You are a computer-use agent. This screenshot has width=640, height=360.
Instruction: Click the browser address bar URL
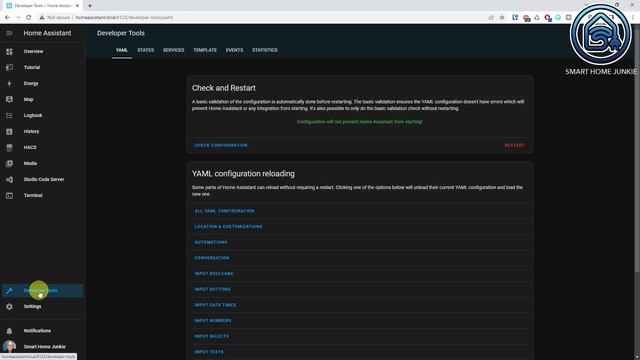(124, 18)
